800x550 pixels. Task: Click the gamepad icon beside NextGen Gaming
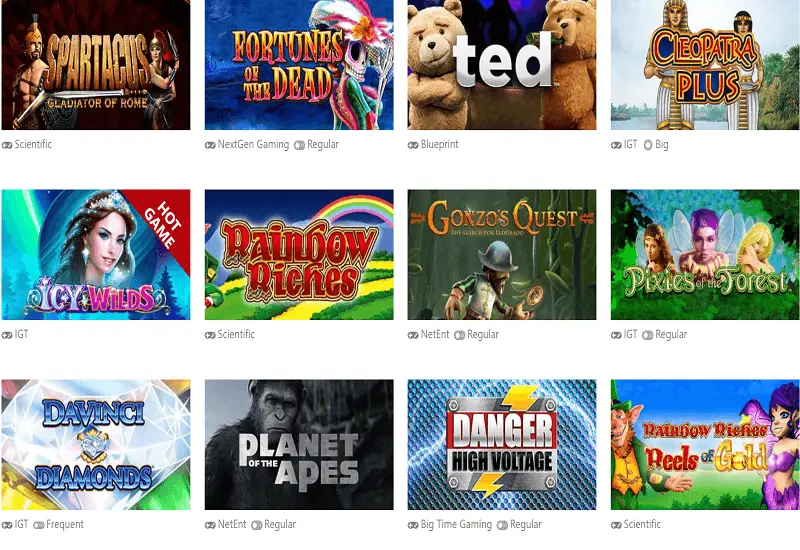coord(210,145)
